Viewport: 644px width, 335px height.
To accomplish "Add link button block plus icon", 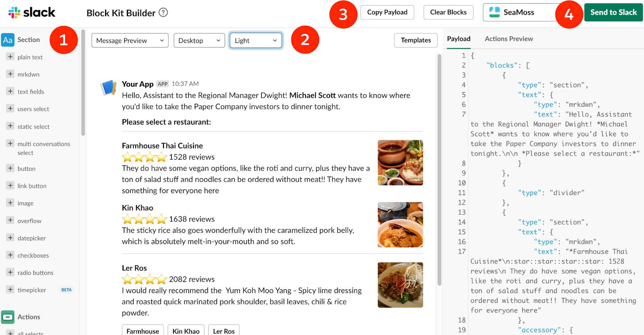I will [x=10, y=185].
